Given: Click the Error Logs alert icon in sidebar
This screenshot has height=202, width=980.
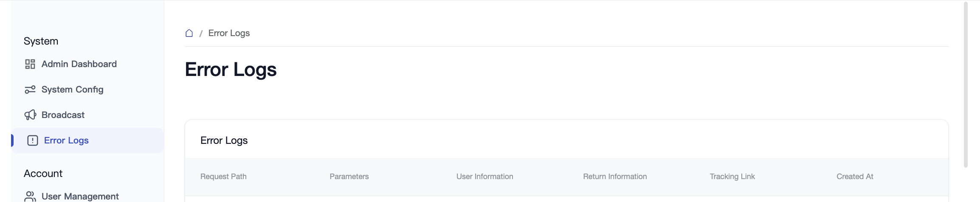Looking at the screenshot, I should point(33,140).
